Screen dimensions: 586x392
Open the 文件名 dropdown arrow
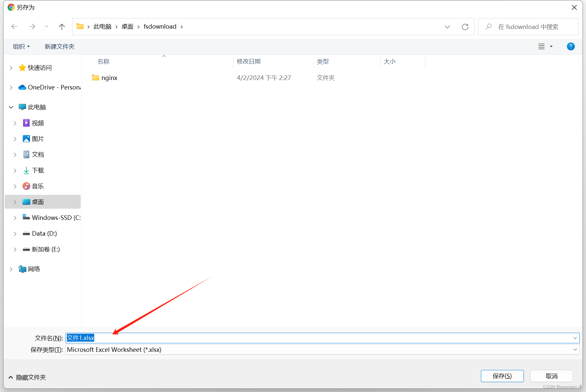tap(575, 338)
